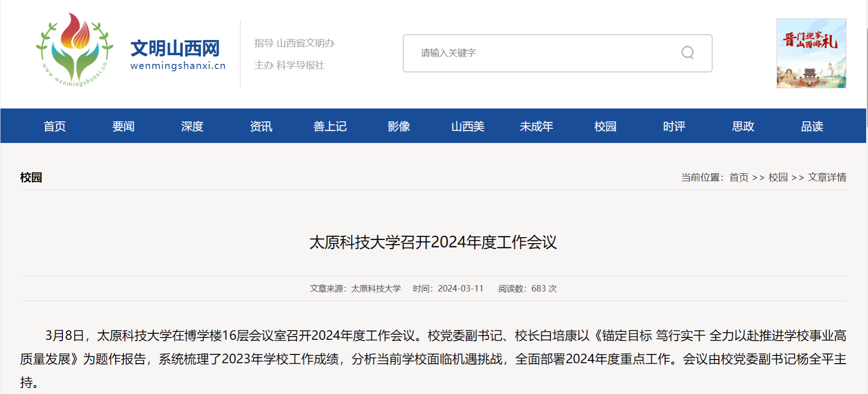
Task: Open the 思政 navigation item
Action: [x=743, y=126]
